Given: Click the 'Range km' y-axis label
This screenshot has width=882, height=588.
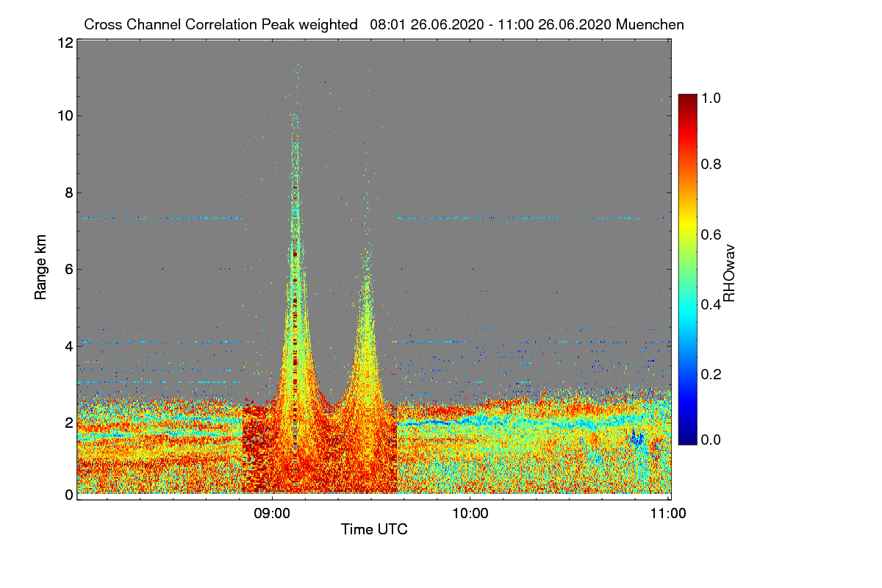Looking at the screenshot, I should point(40,267).
